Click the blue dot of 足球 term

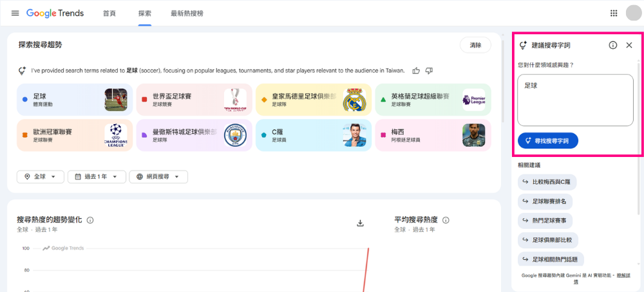pos(24,99)
